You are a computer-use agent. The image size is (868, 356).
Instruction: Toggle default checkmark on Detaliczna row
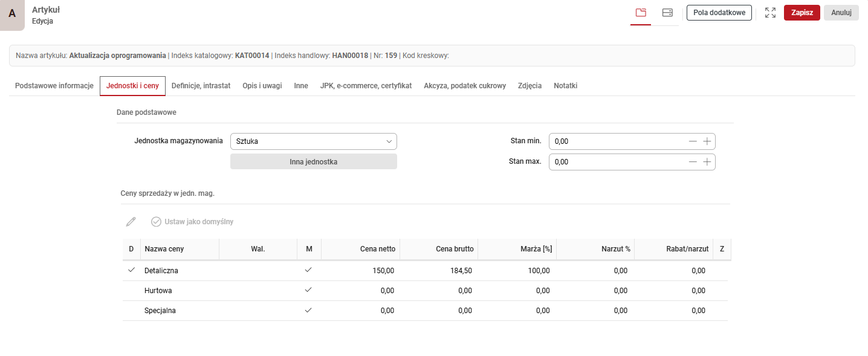131,270
